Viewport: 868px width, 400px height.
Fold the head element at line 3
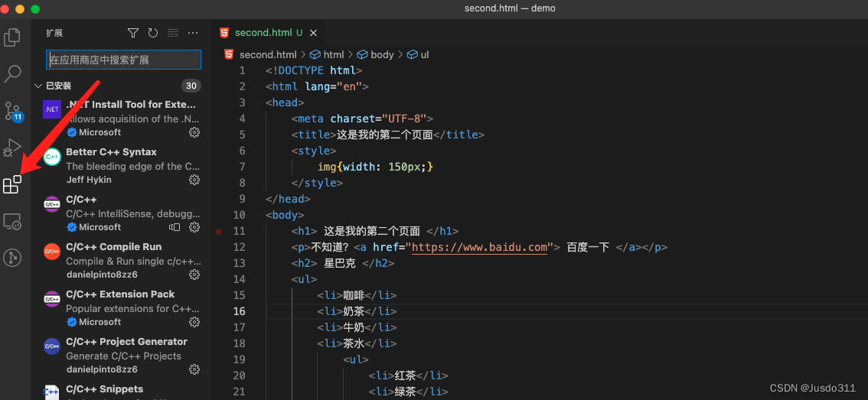coord(257,103)
